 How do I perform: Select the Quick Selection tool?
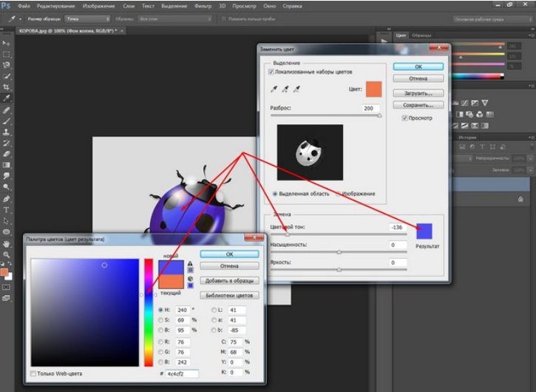click(6, 76)
